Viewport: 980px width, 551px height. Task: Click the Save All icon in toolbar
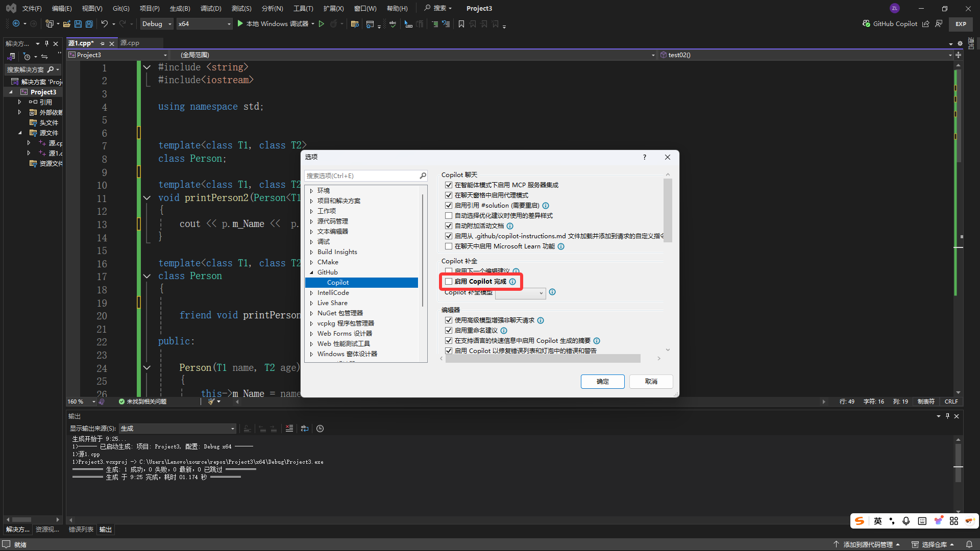[89, 23]
